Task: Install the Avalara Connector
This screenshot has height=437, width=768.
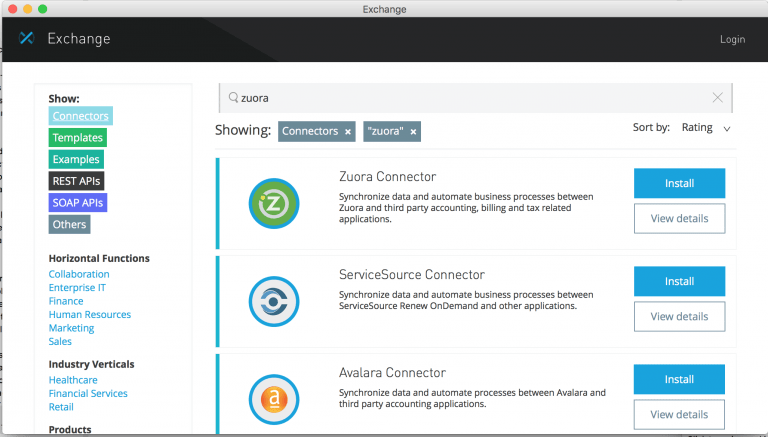Action: coord(679,379)
